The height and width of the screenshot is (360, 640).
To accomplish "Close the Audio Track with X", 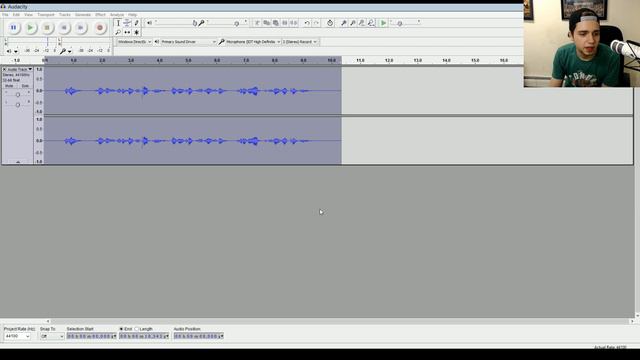I will tap(4, 69).
